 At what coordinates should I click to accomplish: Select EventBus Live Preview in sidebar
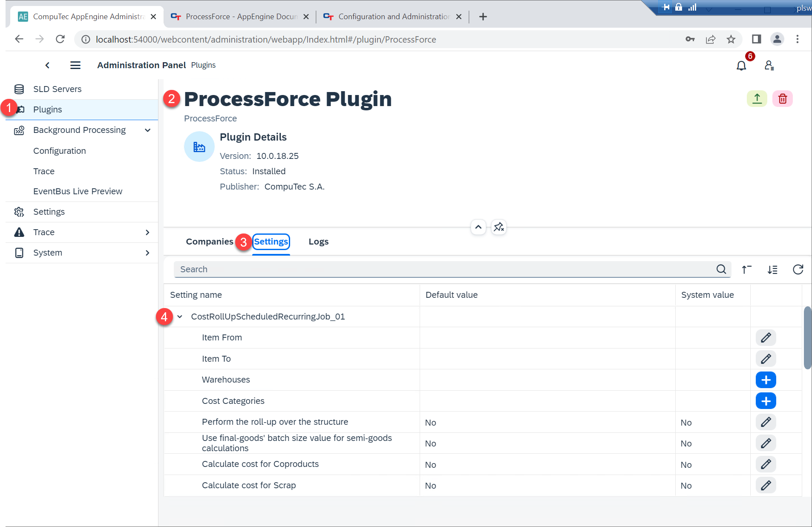click(x=78, y=191)
